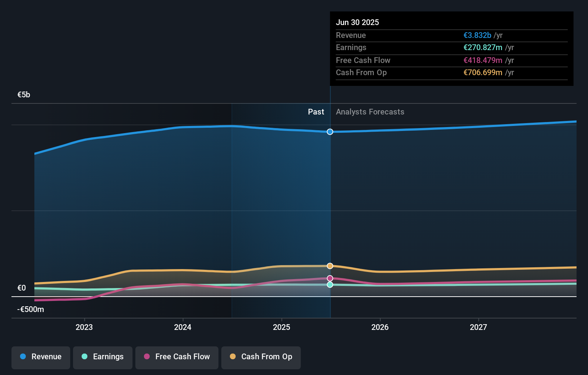
Task: Toggle the Earnings series visibility
Action: [x=103, y=357]
